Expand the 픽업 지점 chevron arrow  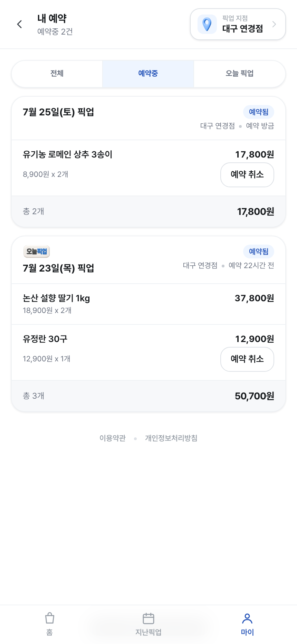274,24
